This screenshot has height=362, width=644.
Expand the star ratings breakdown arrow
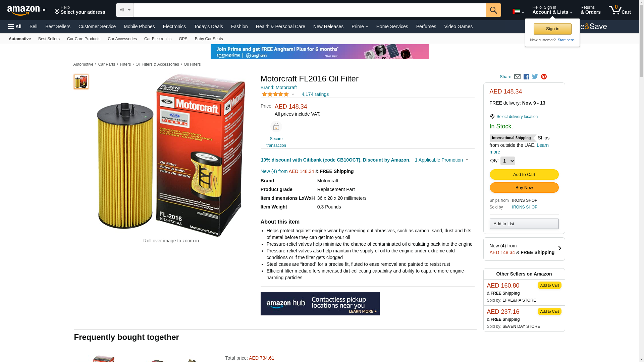[293, 95]
